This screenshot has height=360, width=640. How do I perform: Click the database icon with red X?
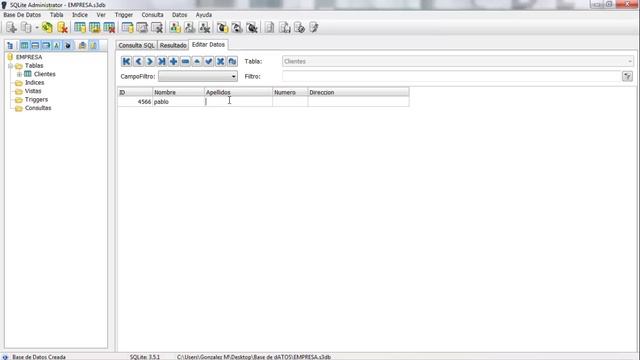(62, 27)
